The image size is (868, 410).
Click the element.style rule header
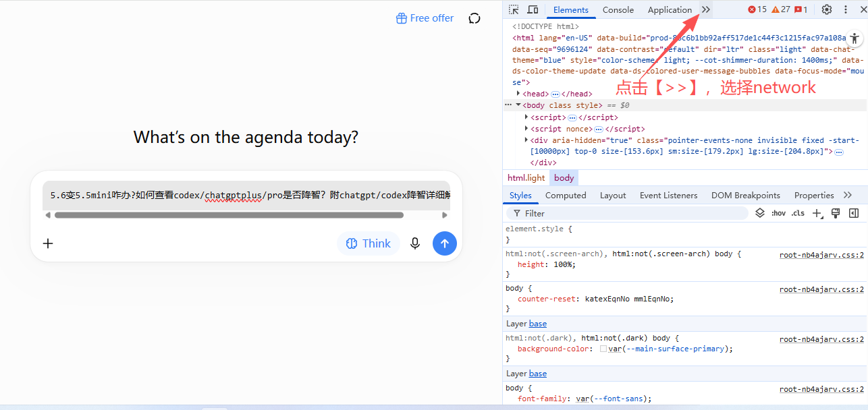coord(539,229)
